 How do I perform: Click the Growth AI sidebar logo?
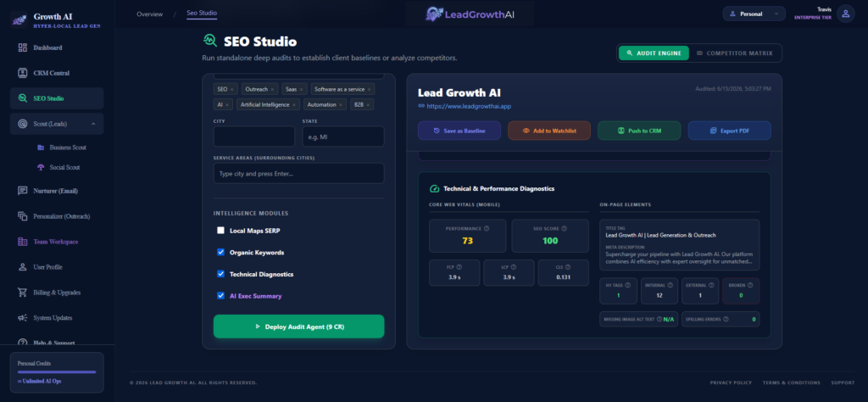(x=19, y=20)
